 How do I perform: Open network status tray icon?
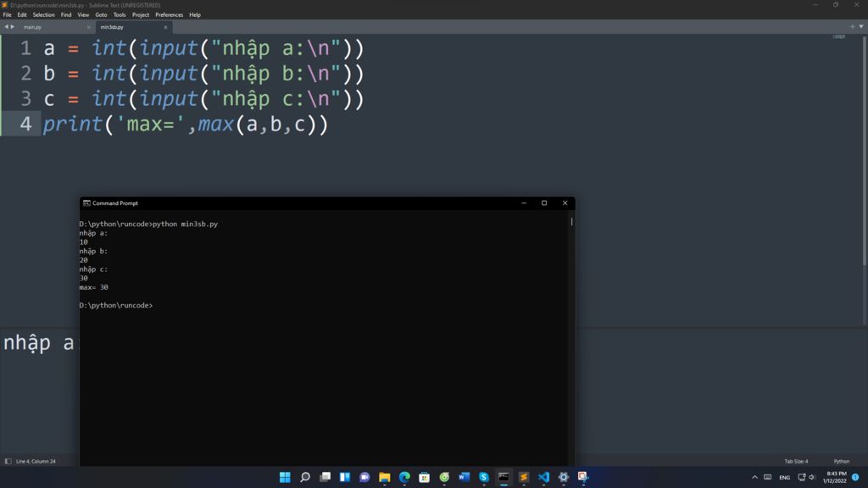[802, 477]
